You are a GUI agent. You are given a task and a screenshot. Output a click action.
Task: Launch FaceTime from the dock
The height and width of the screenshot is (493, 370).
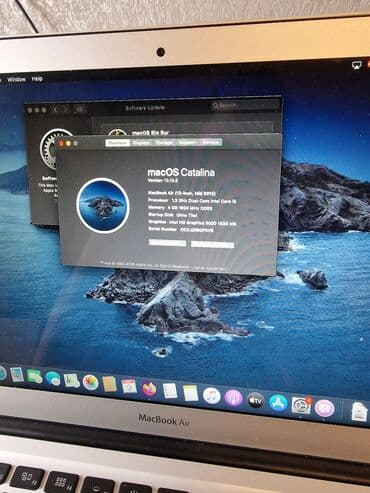[35, 377]
